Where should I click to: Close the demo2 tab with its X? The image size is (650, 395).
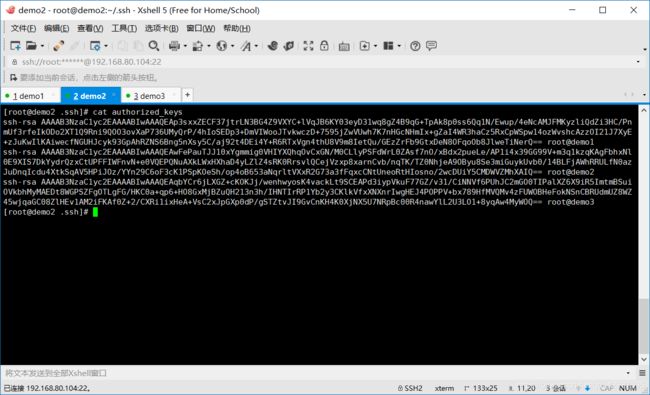pos(114,95)
